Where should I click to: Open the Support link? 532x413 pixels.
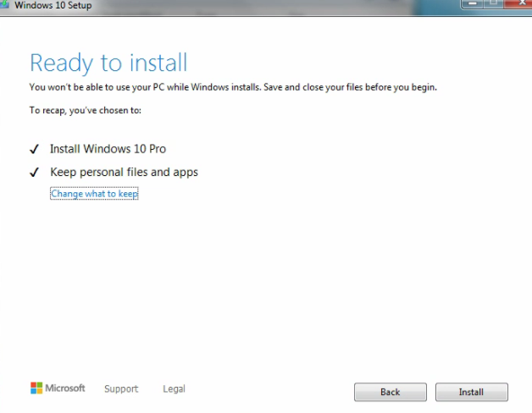(x=121, y=388)
